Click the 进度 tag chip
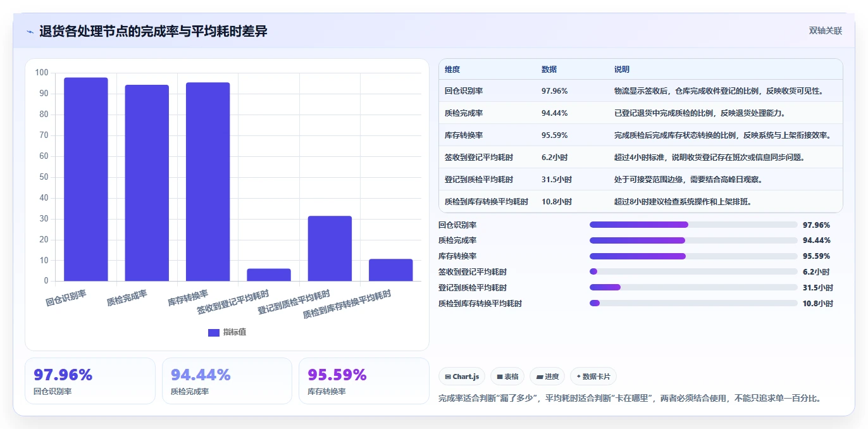This screenshot has height=429, width=868. [547, 376]
